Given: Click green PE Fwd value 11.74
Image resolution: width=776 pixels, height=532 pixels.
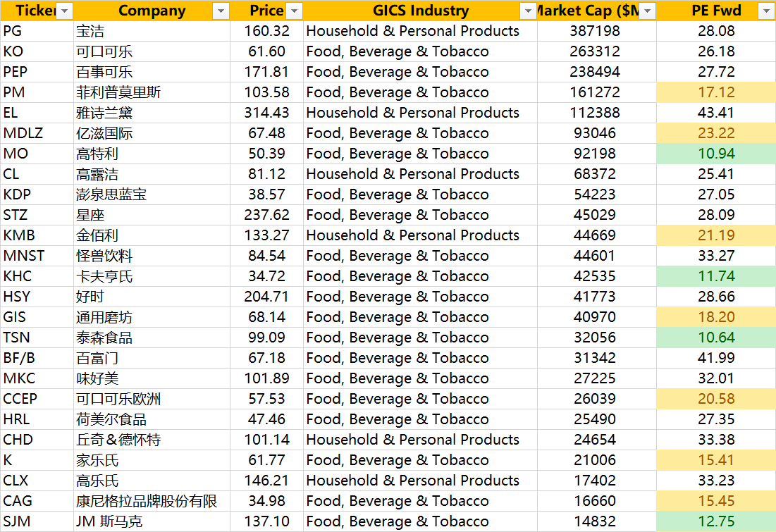Looking at the screenshot, I should pyautogui.click(x=716, y=276).
